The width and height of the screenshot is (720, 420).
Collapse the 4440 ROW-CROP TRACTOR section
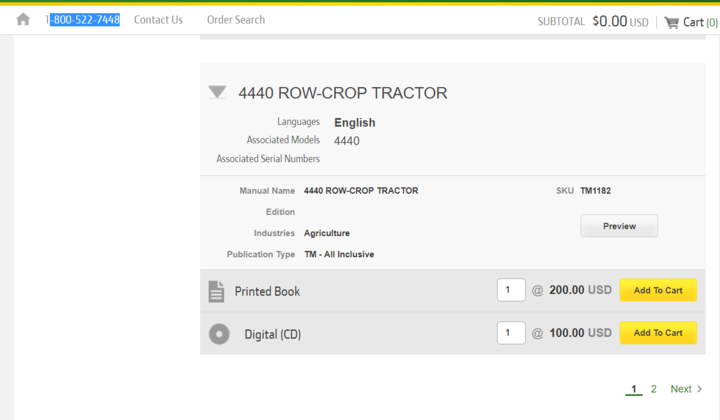[217, 92]
